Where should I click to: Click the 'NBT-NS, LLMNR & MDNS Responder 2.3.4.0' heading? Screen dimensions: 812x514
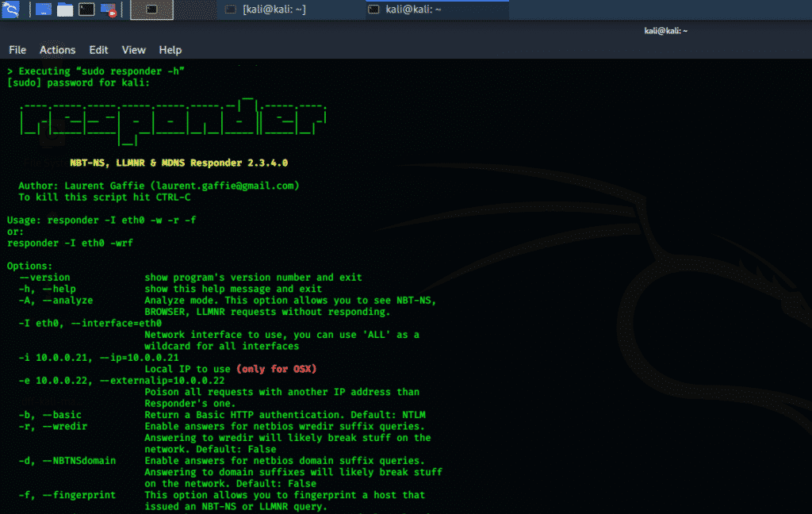pyautogui.click(x=178, y=163)
